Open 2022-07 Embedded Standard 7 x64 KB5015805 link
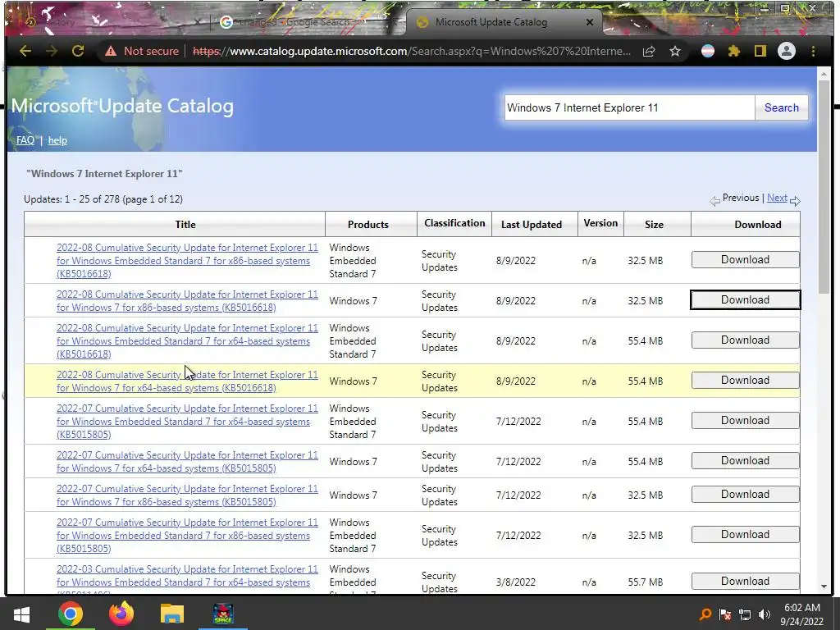Screen dimensions: 840x630 [187, 422]
